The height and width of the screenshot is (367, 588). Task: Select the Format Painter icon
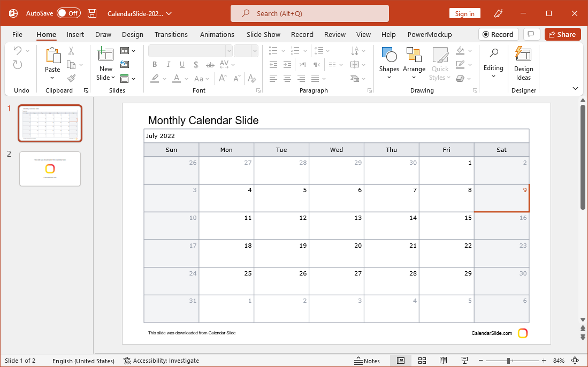point(70,78)
